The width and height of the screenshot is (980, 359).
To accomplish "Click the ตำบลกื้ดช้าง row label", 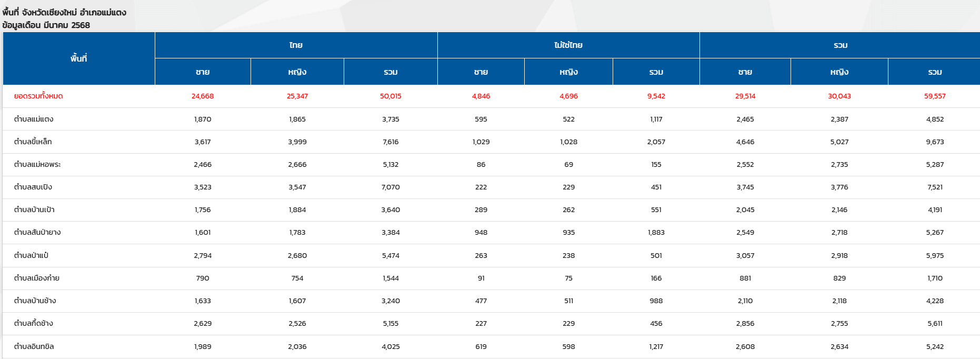I will [x=34, y=323].
